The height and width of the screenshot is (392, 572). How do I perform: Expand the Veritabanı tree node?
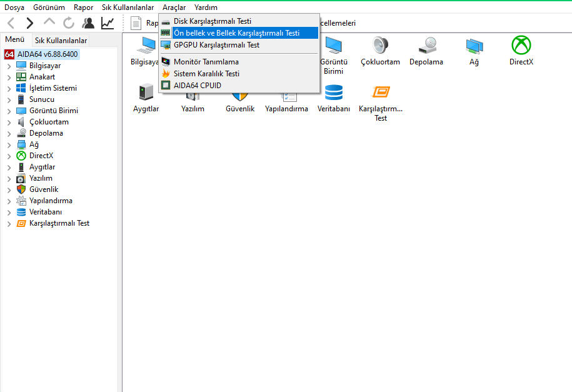[9, 213]
